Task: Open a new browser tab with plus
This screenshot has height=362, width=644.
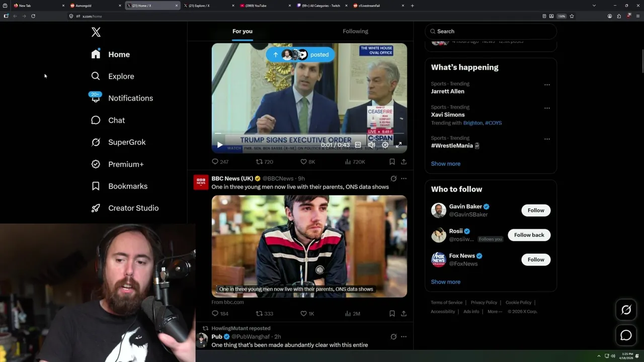Action: click(x=412, y=6)
